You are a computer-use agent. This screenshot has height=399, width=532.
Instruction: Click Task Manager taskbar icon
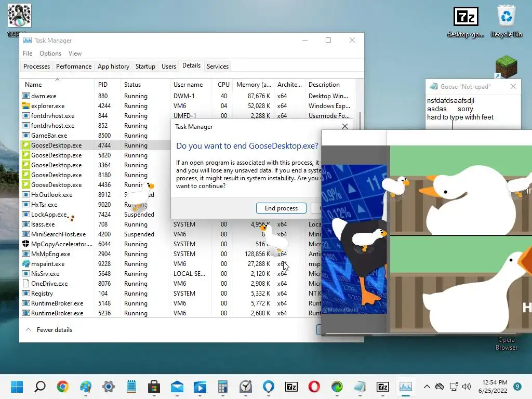point(405,387)
